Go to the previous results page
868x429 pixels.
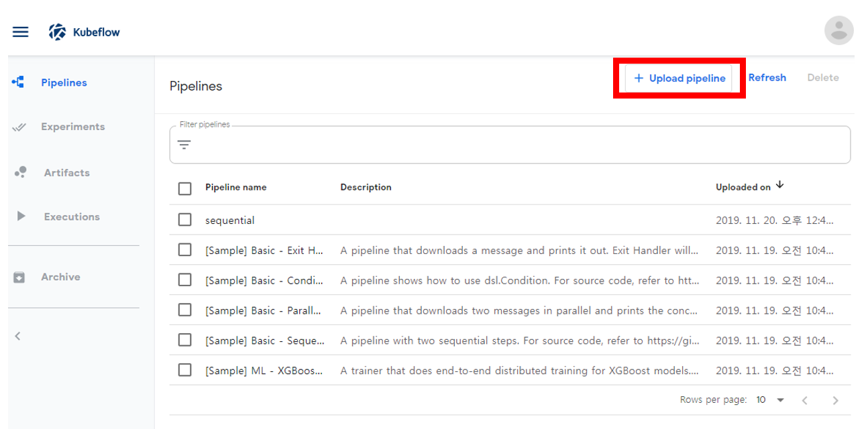pyautogui.click(x=804, y=400)
